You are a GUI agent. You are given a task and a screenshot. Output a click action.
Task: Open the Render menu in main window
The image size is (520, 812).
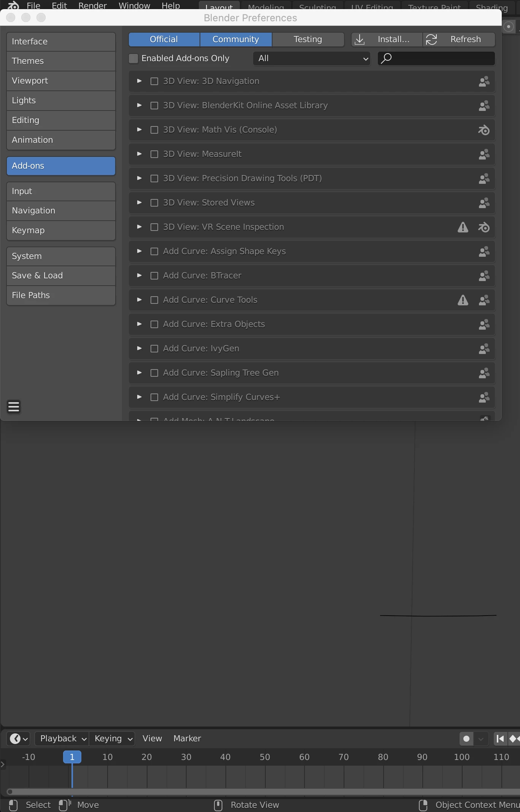[92, 5]
